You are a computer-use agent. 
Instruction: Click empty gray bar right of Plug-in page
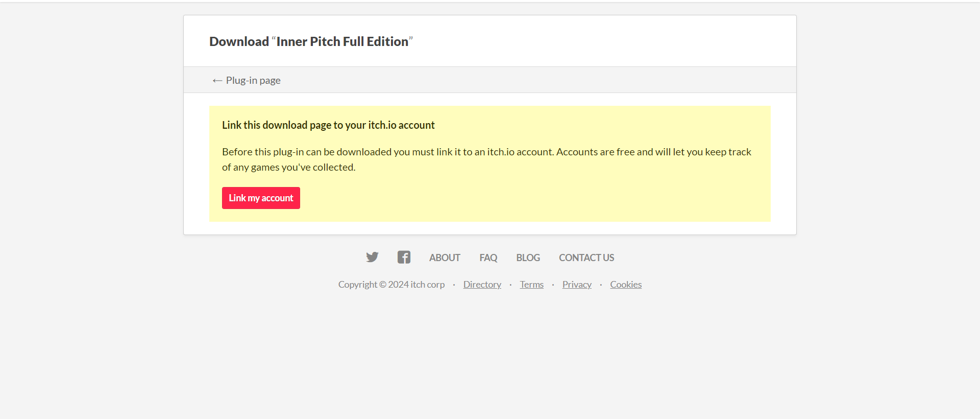(x=510, y=80)
